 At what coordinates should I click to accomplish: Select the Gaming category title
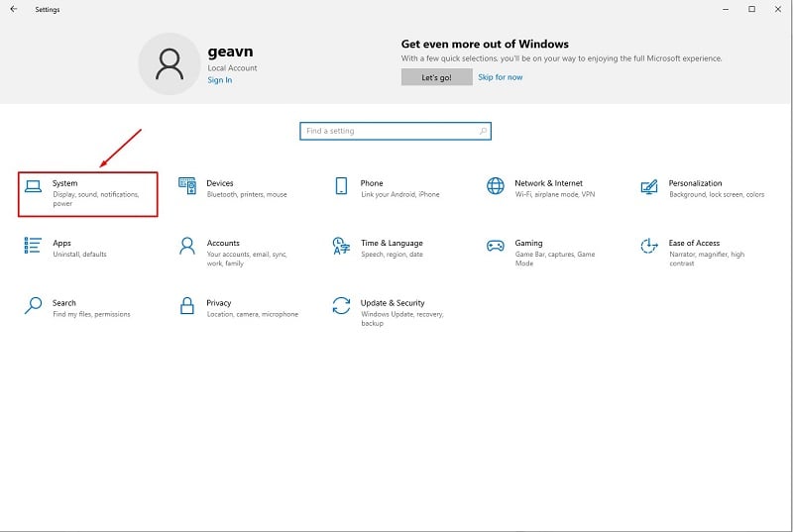(528, 243)
